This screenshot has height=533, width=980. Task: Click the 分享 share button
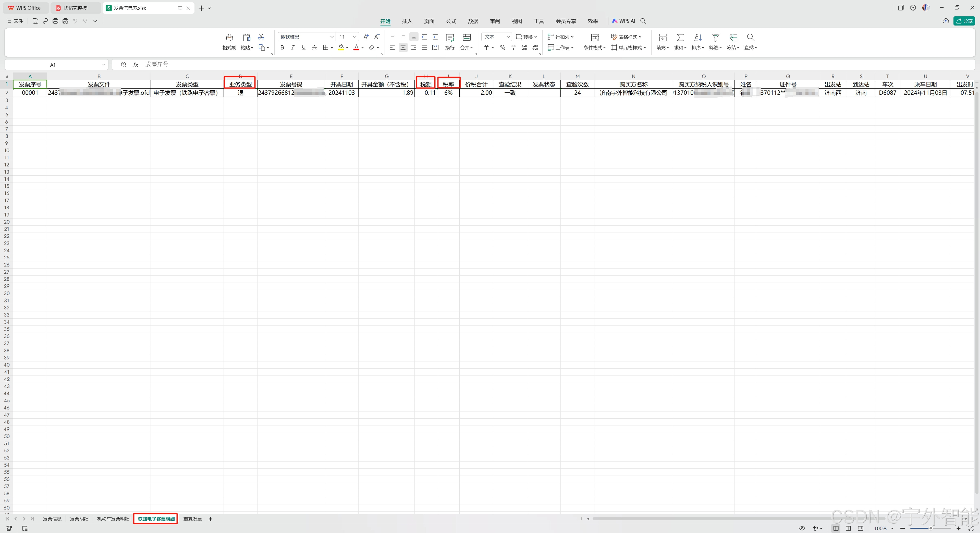[x=964, y=21]
